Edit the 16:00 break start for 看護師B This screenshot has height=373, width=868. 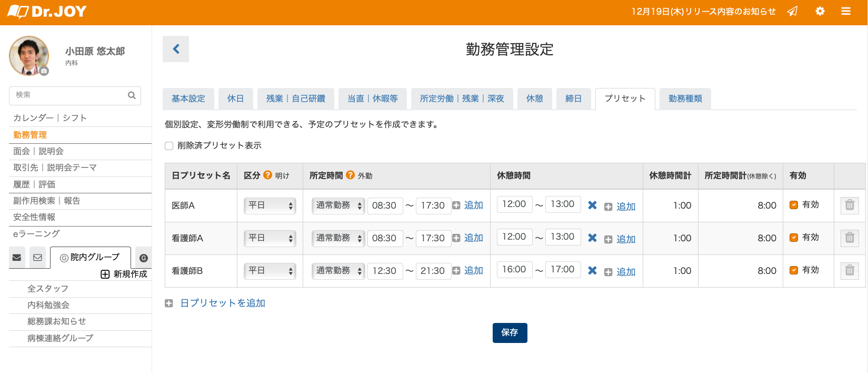[x=514, y=270]
